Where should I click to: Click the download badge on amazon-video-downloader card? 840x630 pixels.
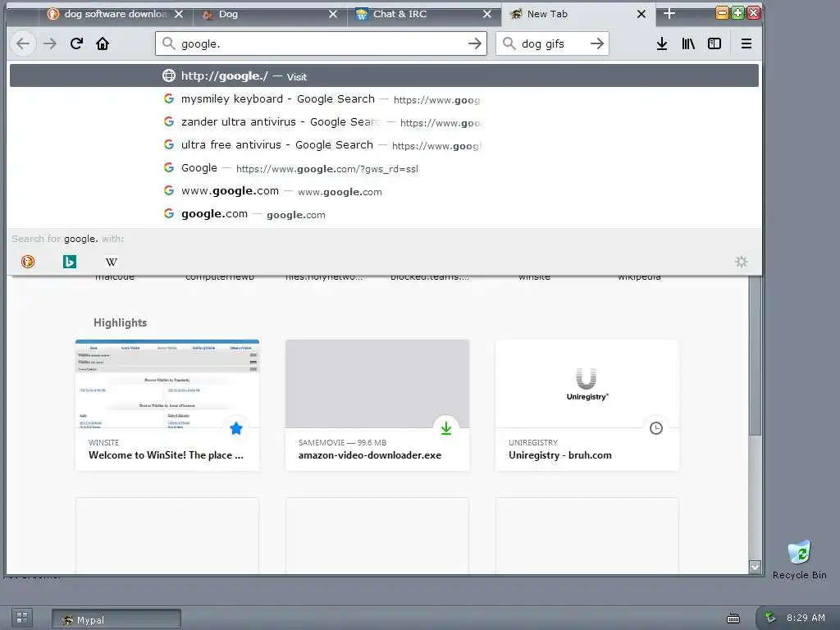tap(445, 428)
